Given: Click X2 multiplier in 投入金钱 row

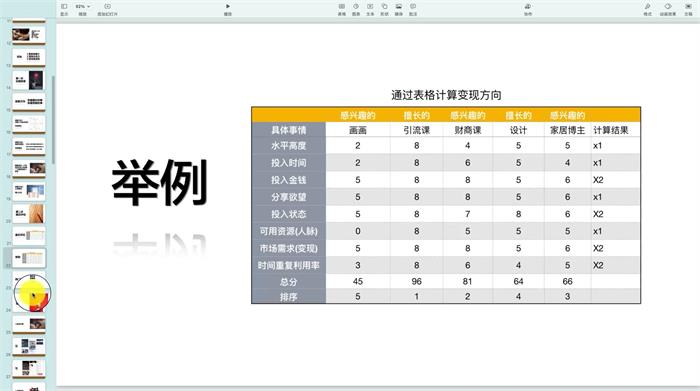Looking at the screenshot, I should 598,180.
